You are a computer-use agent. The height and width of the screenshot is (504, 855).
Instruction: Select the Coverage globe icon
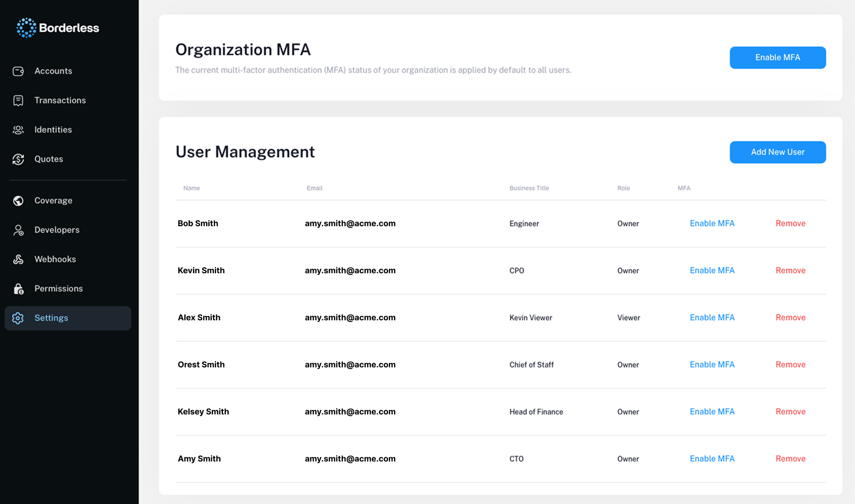[18, 200]
